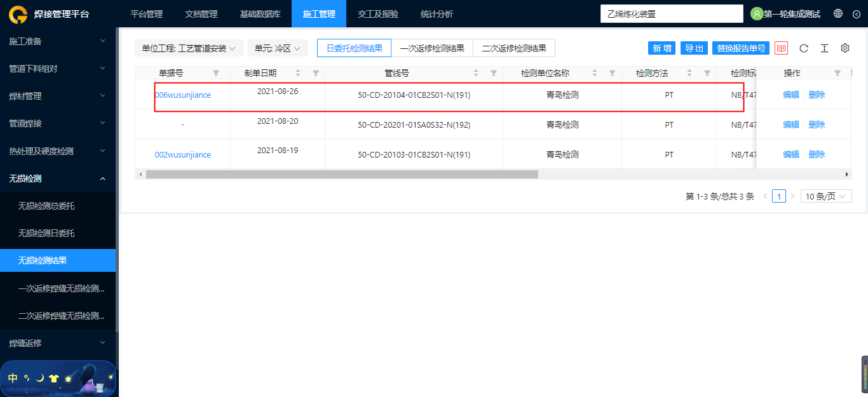The width and height of the screenshot is (868, 397).
Task: Click 替换报告单号 button
Action: coord(741,48)
